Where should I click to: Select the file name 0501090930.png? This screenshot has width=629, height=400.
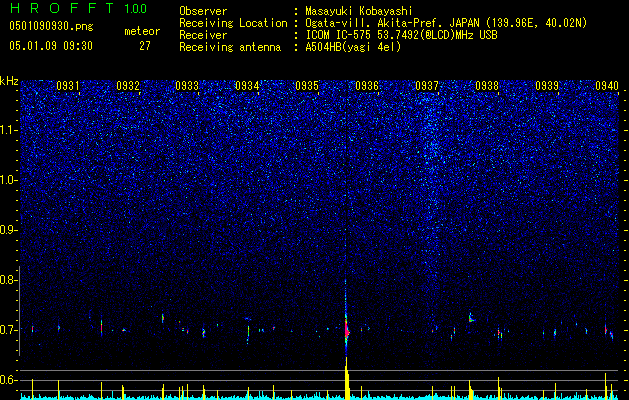click(51, 26)
